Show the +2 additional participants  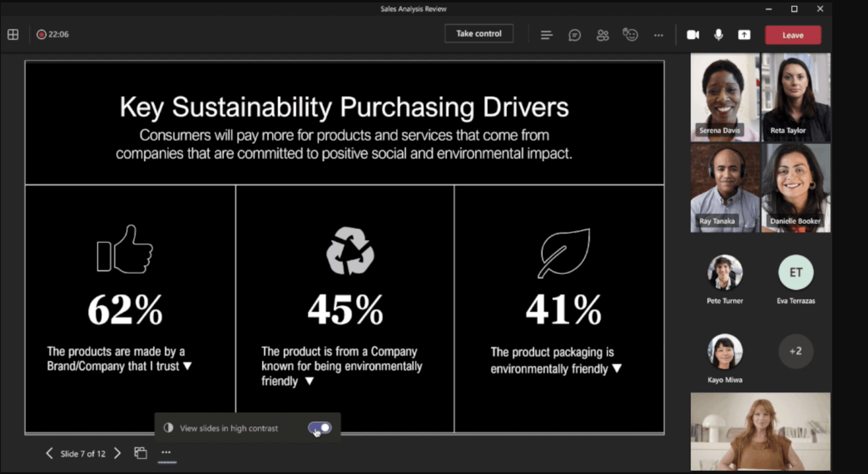(796, 351)
